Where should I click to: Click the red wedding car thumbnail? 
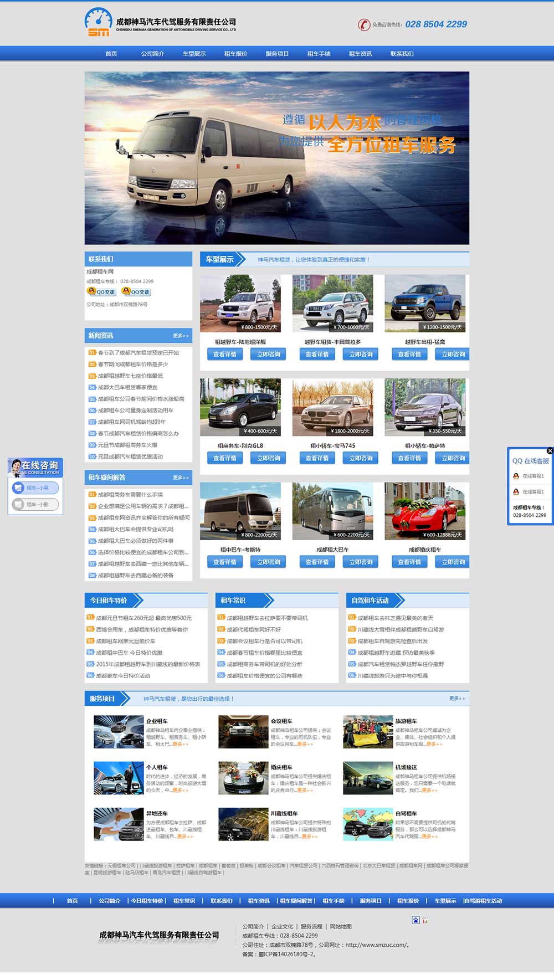point(425,511)
